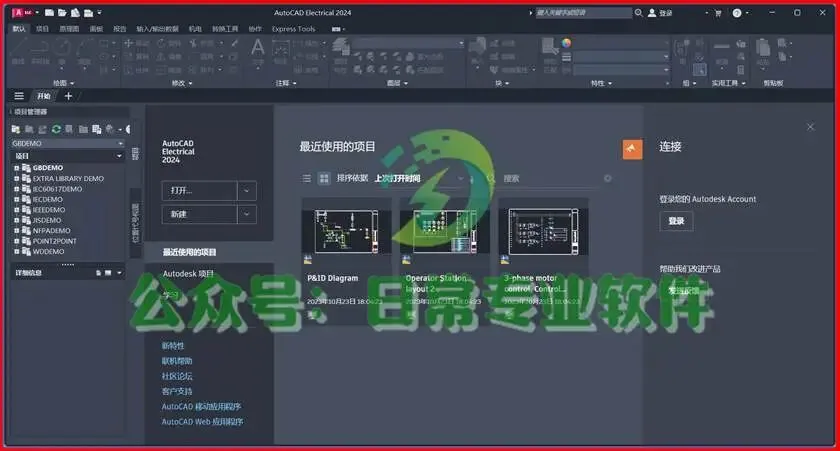Switch recent projects to grid view

coord(324,178)
